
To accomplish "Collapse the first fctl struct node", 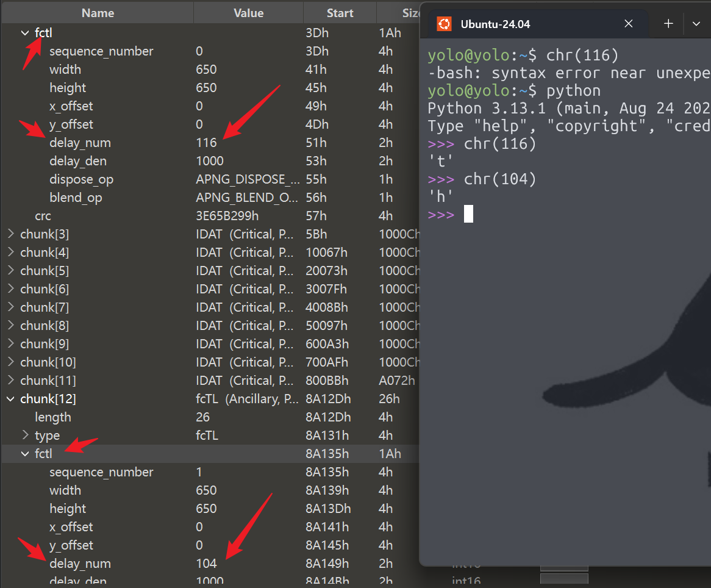I will tap(25, 33).
